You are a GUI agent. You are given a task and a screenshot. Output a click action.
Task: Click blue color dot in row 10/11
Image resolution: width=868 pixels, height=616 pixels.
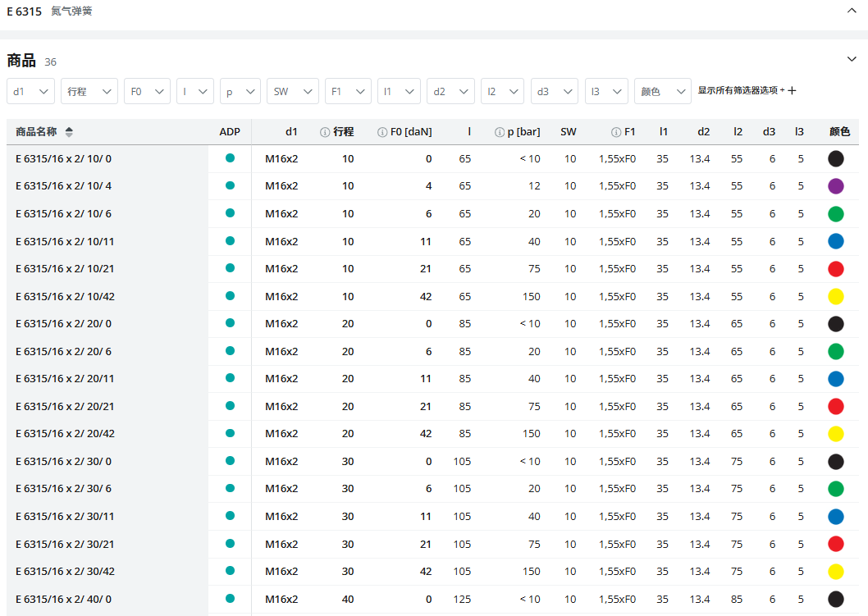click(836, 241)
